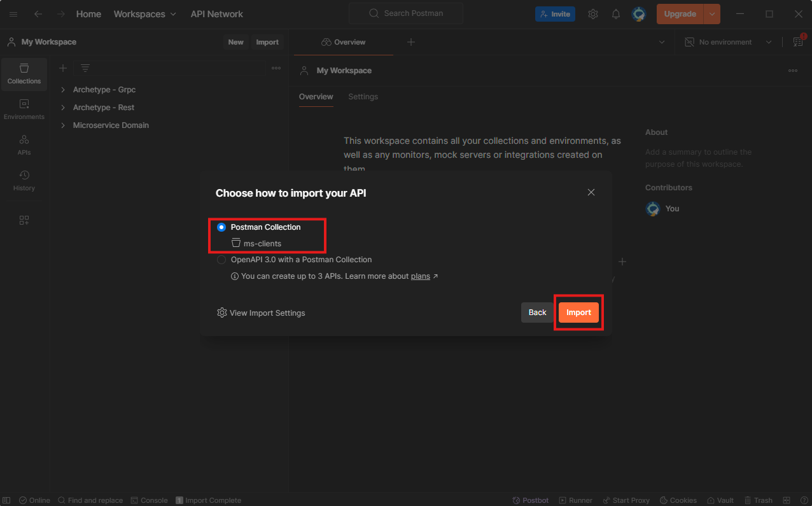Viewport: 812px width, 506px height.
Task: Open the Upgrade dropdown arrow
Action: [712, 14]
